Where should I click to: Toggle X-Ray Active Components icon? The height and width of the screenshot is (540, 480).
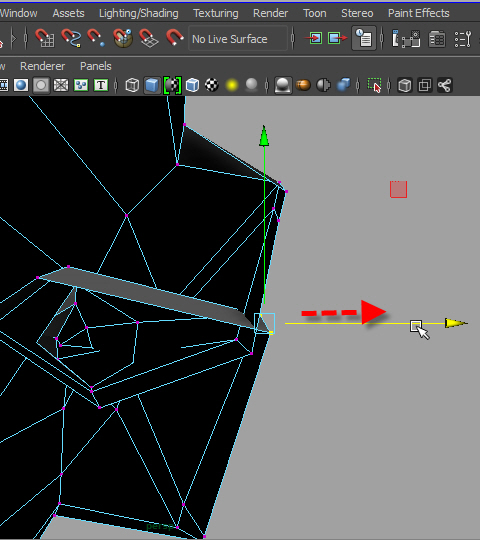(x=425, y=85)
